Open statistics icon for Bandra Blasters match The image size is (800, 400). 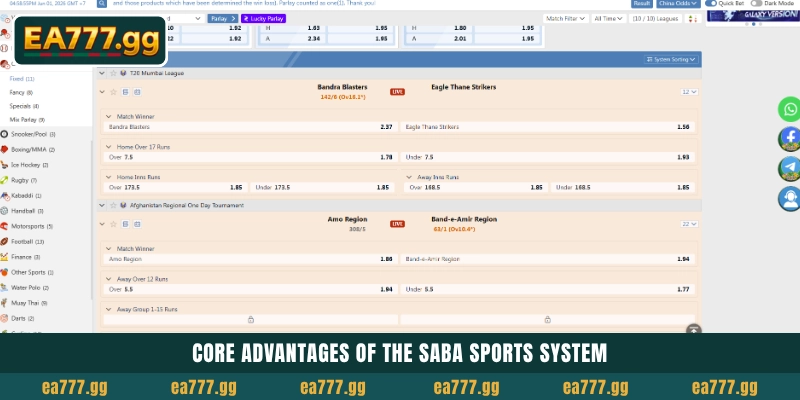[x=125, y=92]
